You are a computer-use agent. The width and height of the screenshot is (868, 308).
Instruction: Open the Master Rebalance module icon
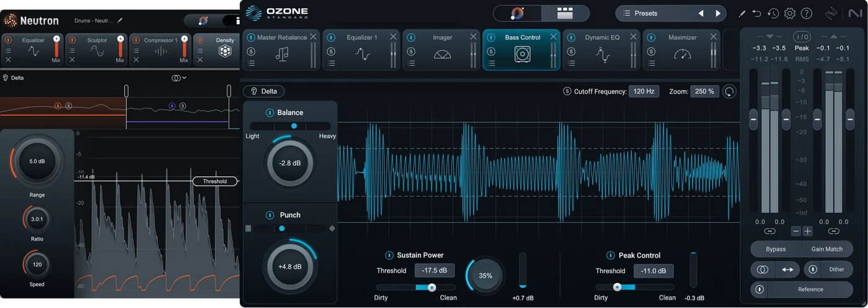[281, 55]
